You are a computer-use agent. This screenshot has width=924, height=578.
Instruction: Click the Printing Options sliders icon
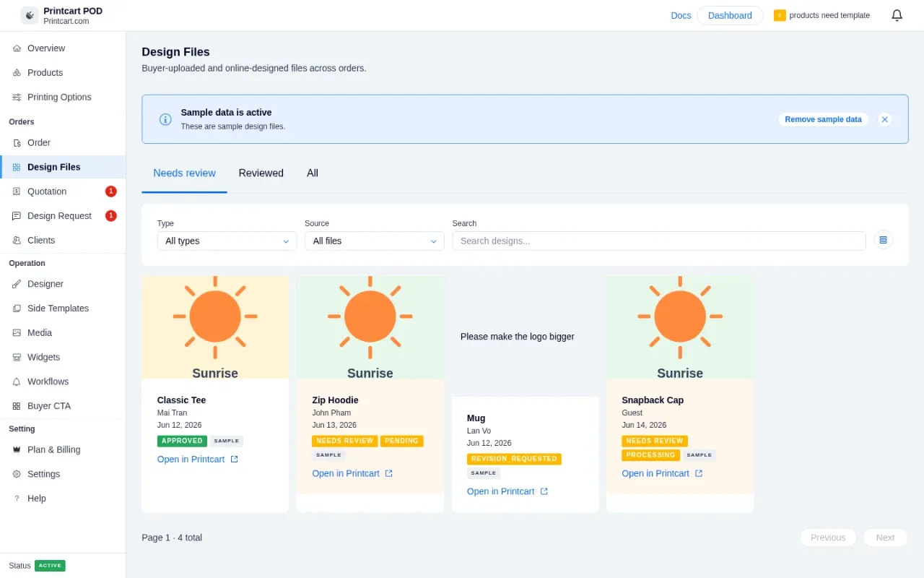coord(17,98)
